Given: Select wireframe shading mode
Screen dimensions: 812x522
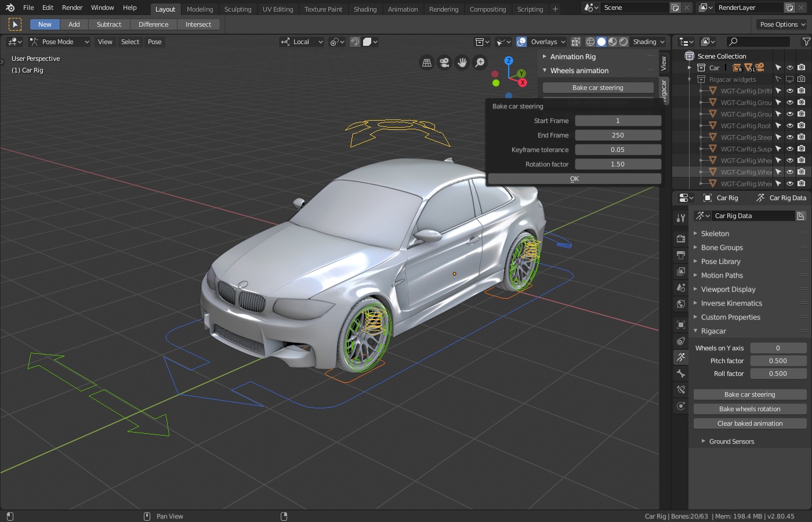Looking at the screenshot, I should tap(590, 42).
